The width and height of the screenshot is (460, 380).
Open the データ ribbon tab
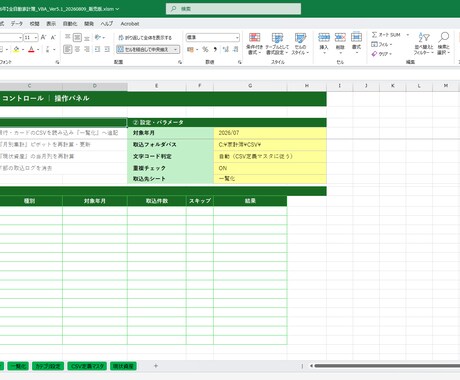pos(17,24)
